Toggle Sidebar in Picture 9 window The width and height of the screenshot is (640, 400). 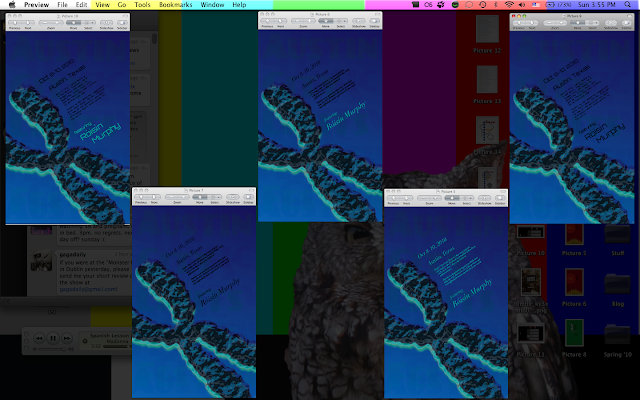pyautogui.click(x=627, y=22)
